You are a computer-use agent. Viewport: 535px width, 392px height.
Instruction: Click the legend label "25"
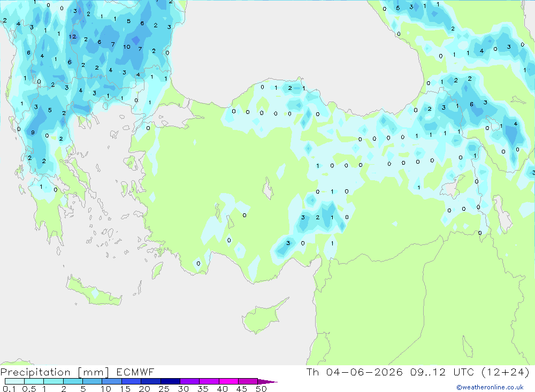coord(164,389)
